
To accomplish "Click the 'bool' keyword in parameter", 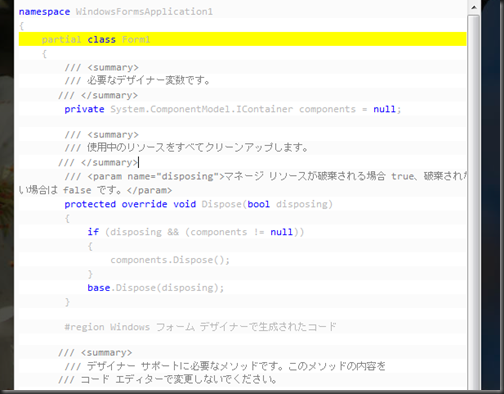I will click(x=258, y=204).
